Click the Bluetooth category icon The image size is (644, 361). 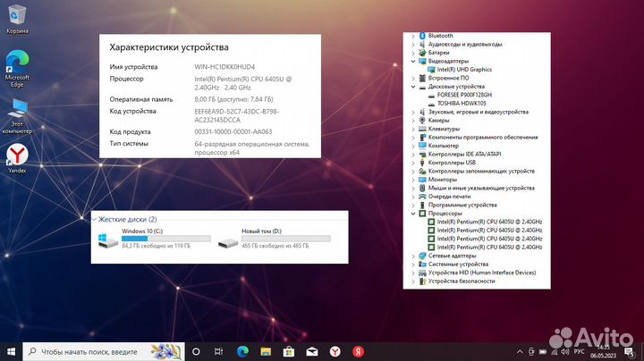click(422, 36)
